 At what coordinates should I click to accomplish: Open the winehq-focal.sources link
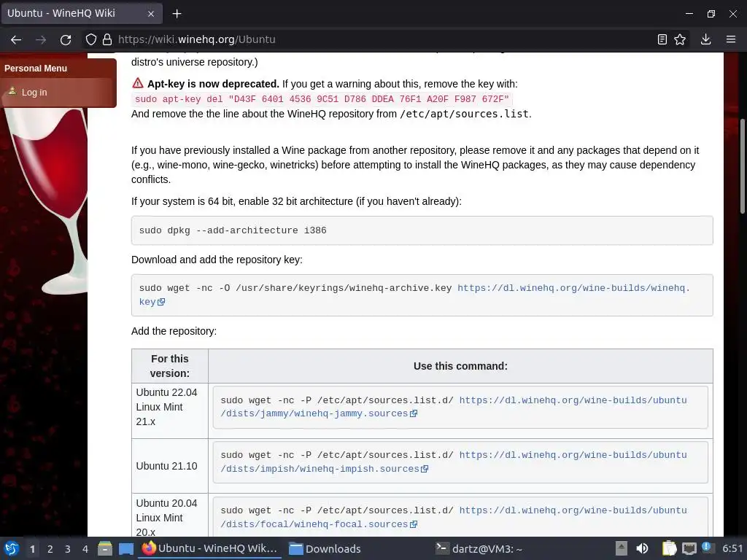(x=454, y=517)
